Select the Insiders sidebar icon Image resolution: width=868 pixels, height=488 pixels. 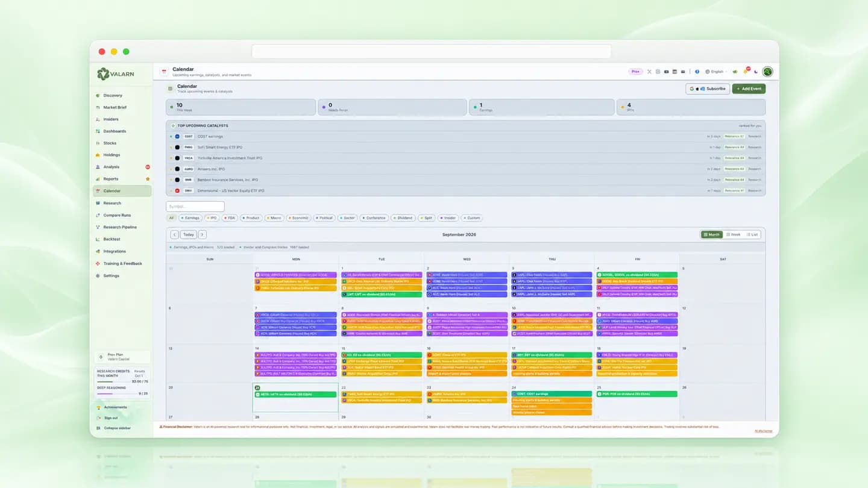(x=98, y=119)
